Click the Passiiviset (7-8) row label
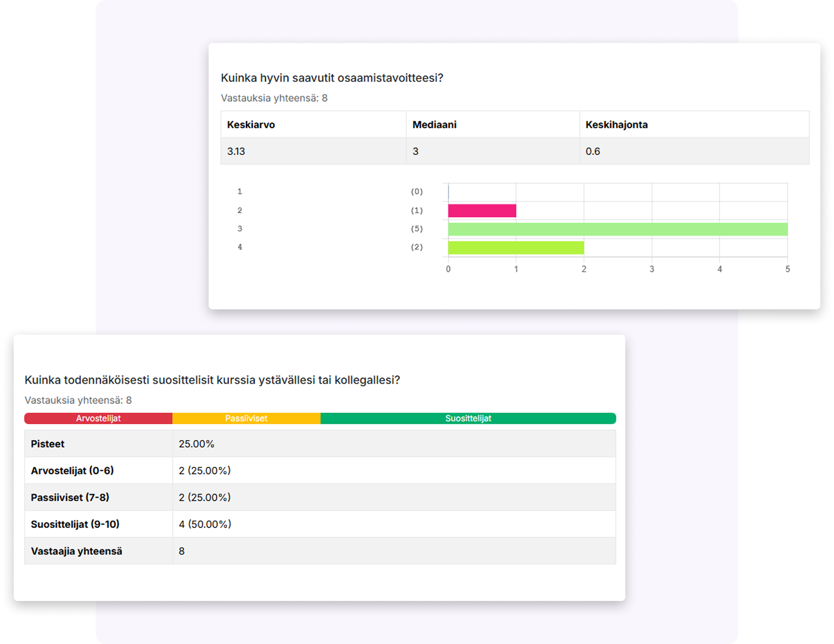This screenshot has height=644, width=834. tap(70, 498)
